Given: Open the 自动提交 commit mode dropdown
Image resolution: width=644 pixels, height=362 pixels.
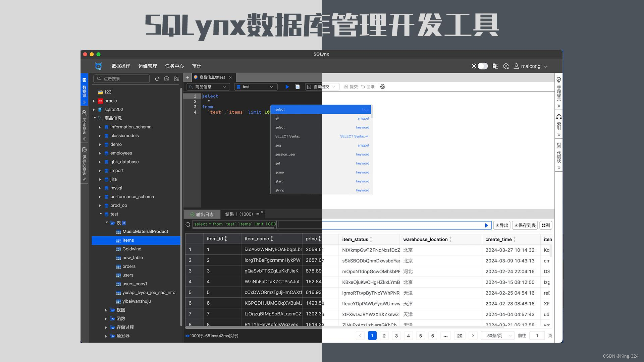Looking at the screenshot, I should point(322,87).
